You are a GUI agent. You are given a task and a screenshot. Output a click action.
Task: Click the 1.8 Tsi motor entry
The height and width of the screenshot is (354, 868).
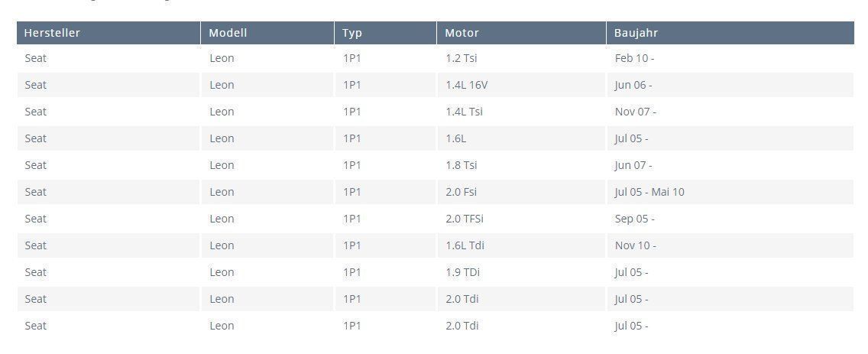click(462, 165)
